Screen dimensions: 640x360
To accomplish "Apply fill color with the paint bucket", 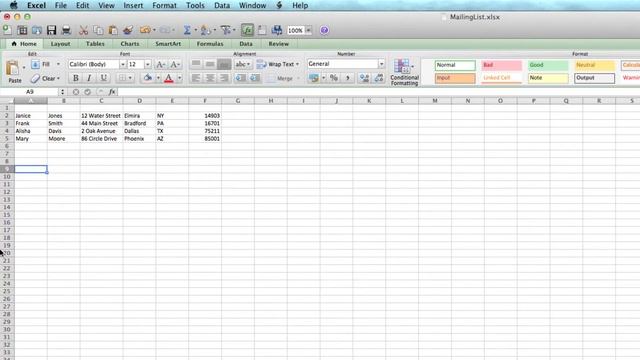I will (x=148, y=78).
